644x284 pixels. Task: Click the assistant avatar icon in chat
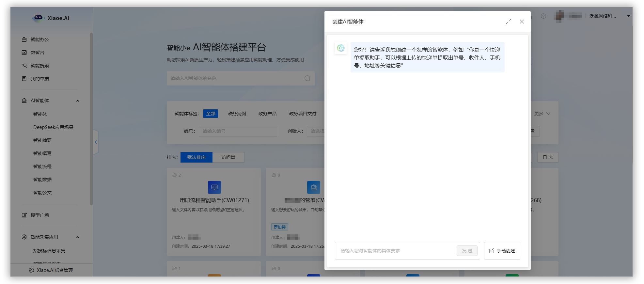pyautogui.click(x=341, y=48)
